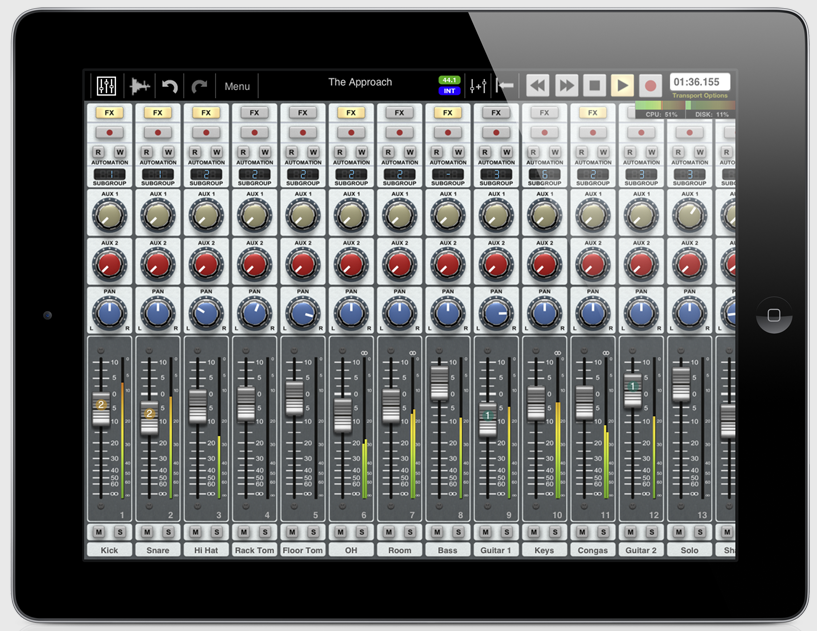Open the Snare subgroup selector

click(x=158, y=175)
